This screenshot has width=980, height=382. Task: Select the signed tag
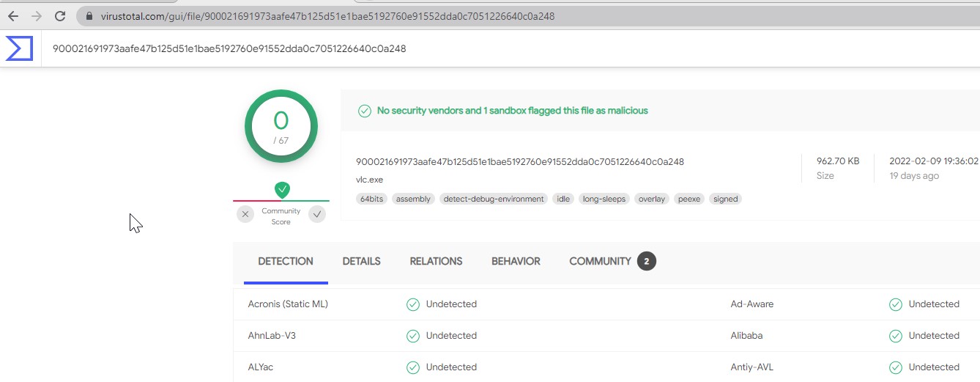[725, 199]
